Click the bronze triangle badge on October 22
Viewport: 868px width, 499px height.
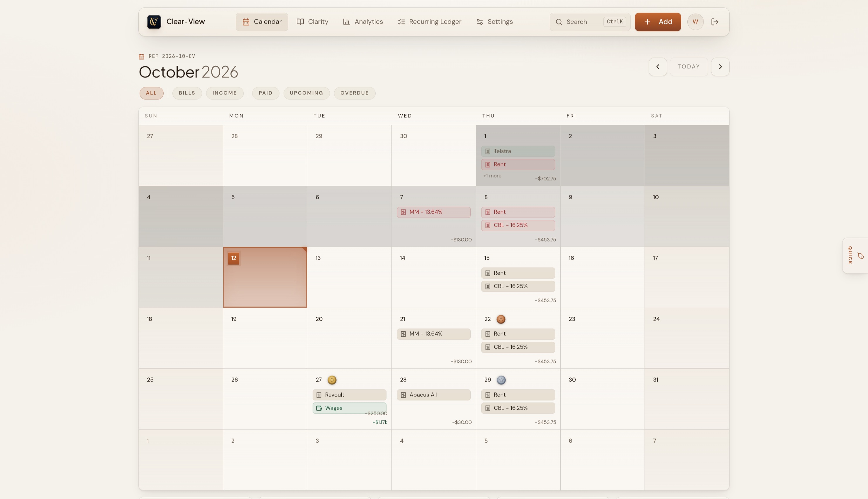click(x=501, y=319)
